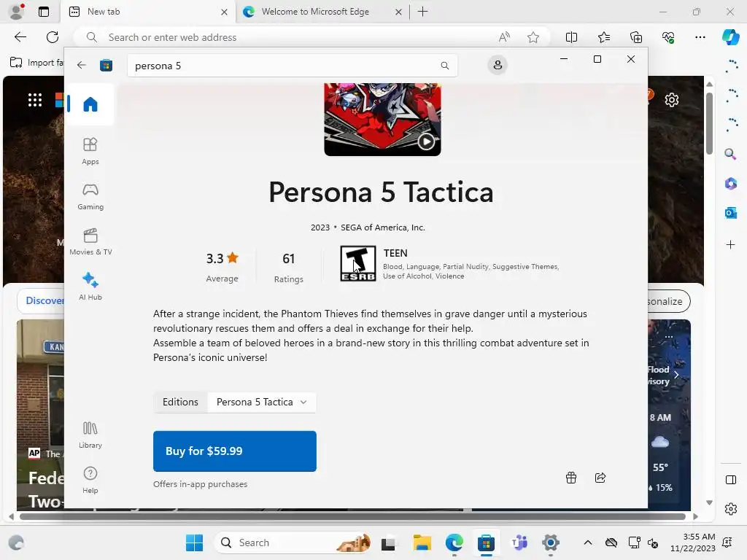Open Microsoft Teams from taskbar

point(519,542)
